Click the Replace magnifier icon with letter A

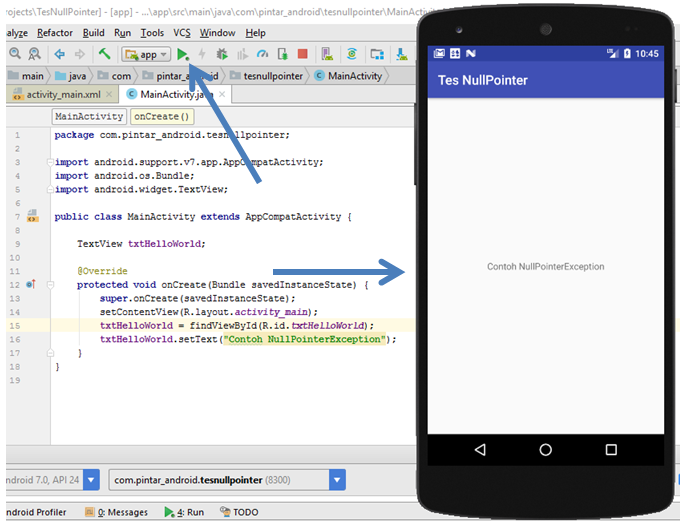34,54
